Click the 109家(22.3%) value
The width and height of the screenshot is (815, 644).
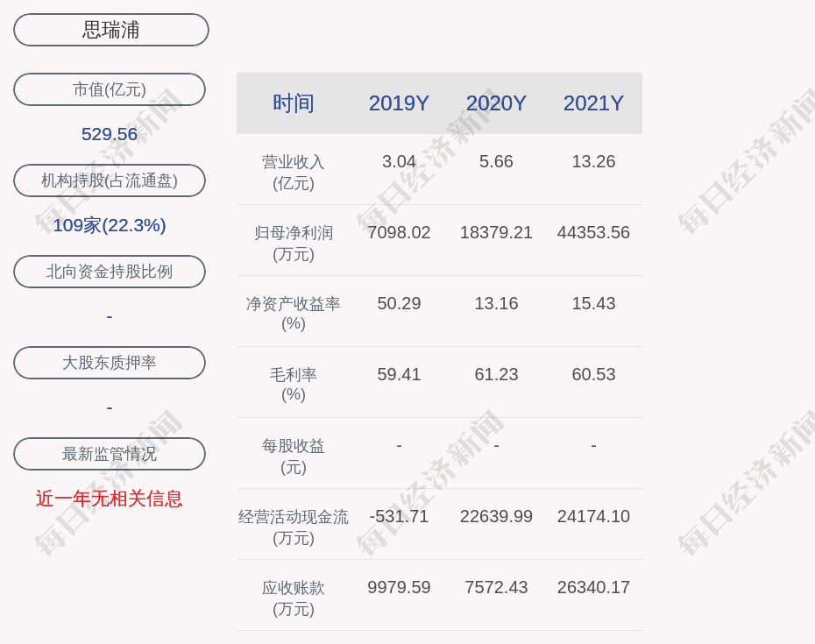point(110,225)
